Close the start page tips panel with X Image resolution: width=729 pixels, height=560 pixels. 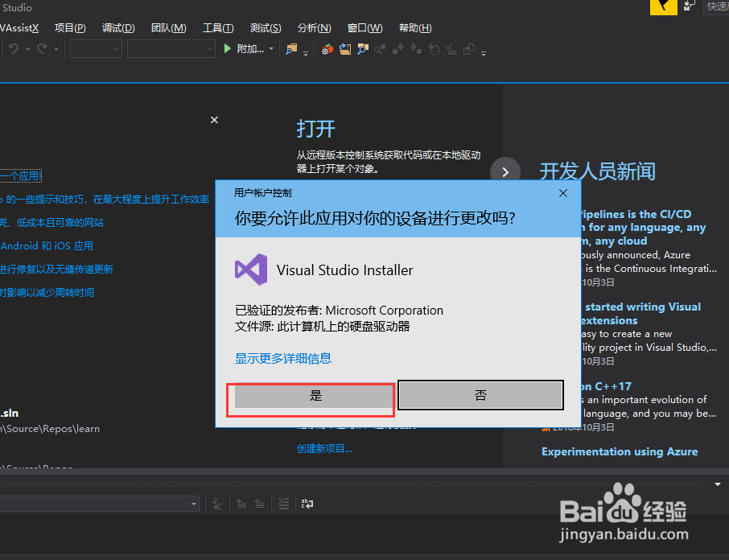(214, 120)
